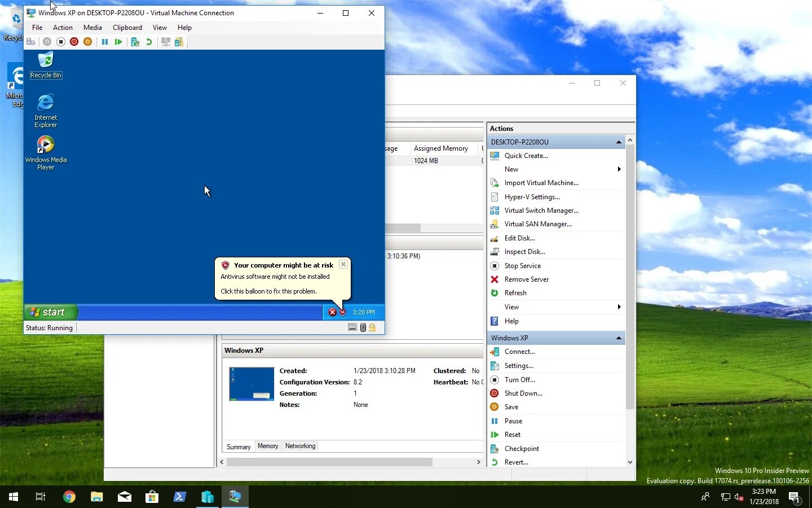This screenshot has height=508, width=812.
Task: Choose Edit Disk in Actions pane
Action: click(519, 238)
